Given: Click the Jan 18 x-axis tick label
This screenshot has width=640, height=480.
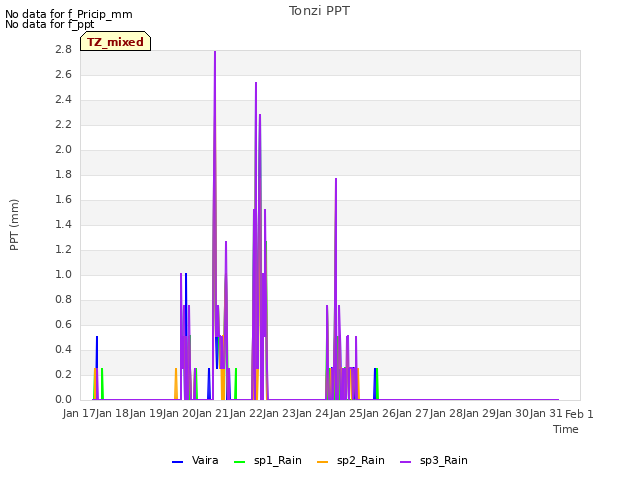Looking at the screenshot, I should 112,414.
